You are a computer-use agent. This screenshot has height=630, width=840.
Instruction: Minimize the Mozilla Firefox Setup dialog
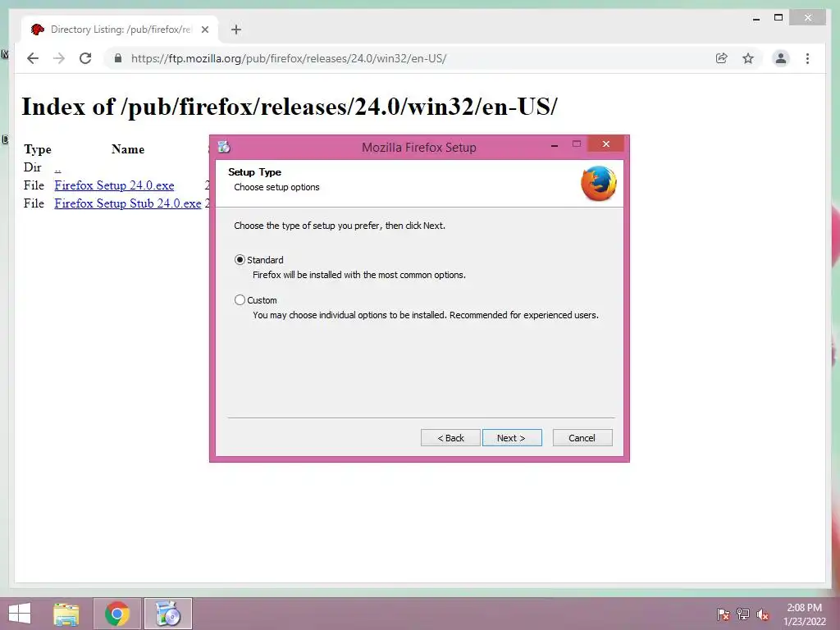pyautogui.click(x=555, y=145)
